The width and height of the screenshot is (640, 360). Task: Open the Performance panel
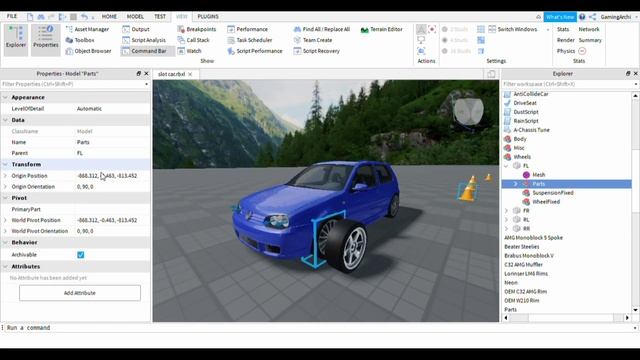point(247,29)
